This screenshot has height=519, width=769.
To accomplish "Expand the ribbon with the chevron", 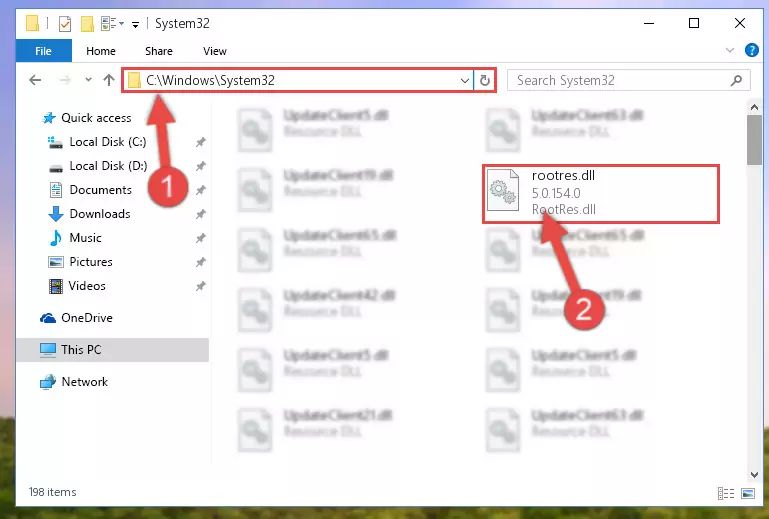I will [x=730, y=50].
